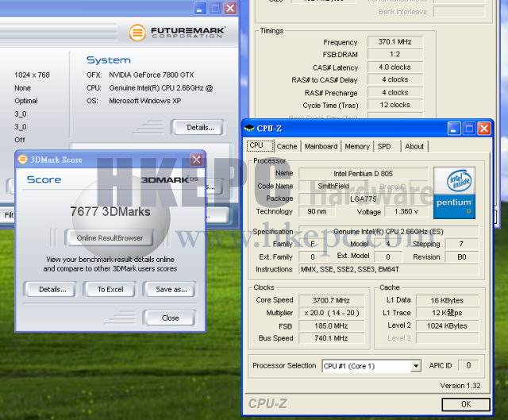This screenshot has width=508, height=420.
Task: Click the Multiplier x 20.0 value
Action: 332,313
